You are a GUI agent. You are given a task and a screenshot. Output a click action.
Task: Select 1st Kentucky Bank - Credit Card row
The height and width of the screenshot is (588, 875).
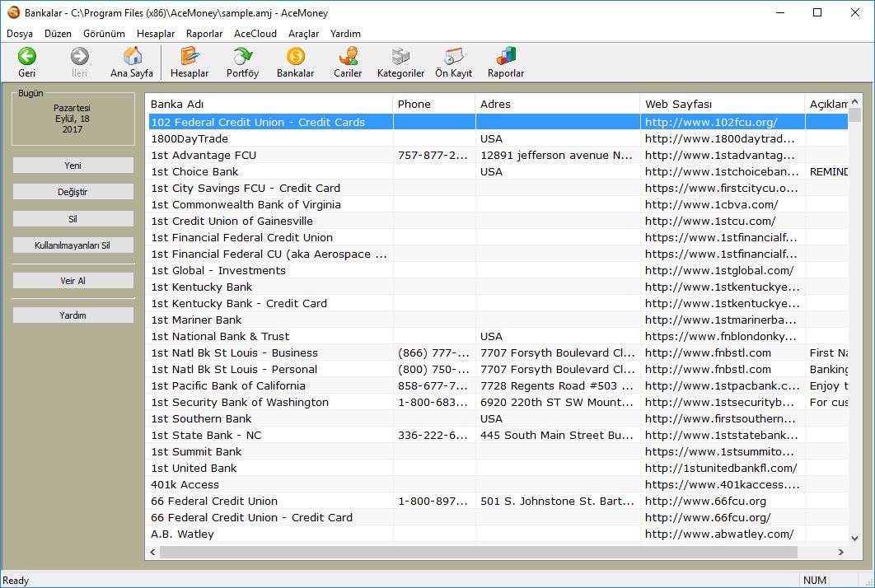click(498, 303)
